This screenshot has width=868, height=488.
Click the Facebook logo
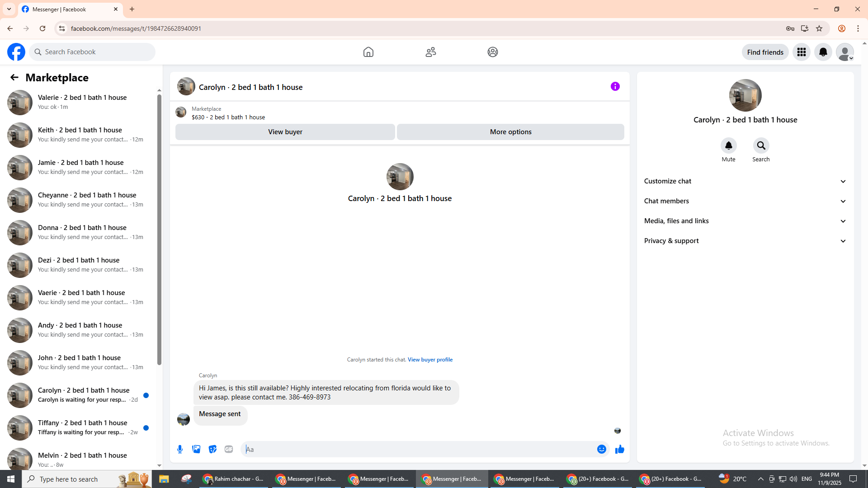click(16, 52)
